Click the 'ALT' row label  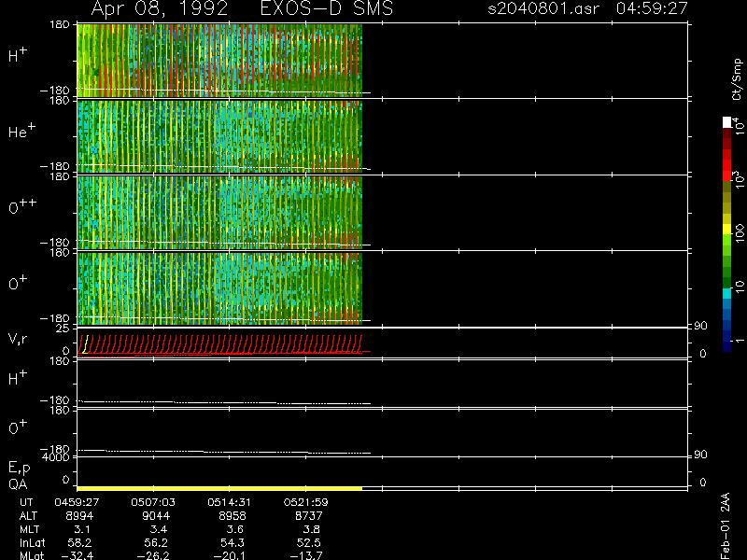[x=28, y=516]
